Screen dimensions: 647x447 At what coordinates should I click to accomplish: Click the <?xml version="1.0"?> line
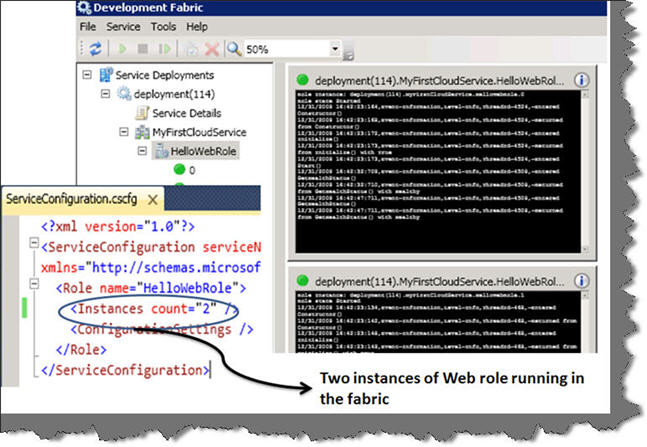tap(118, 227)
